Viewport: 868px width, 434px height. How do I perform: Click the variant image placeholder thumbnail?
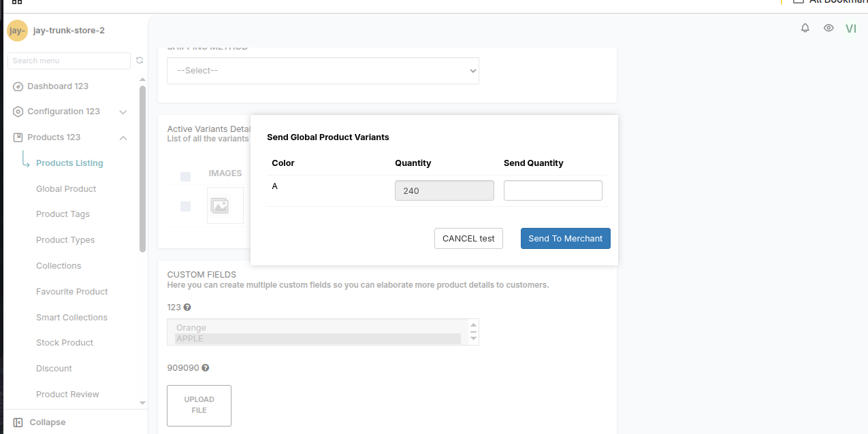[x=225, y=205]
